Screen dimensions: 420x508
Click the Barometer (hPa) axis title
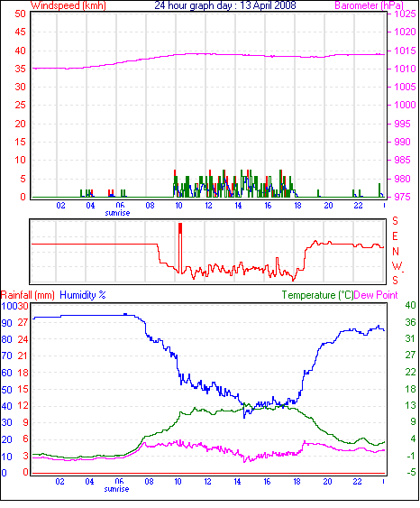(x=369, y=5)
